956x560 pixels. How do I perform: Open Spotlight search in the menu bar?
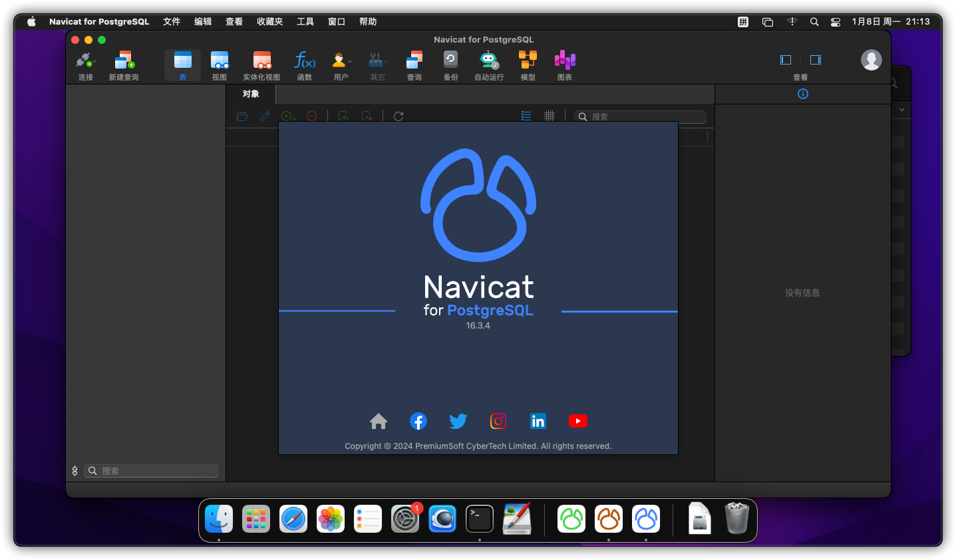coord(814,21)
